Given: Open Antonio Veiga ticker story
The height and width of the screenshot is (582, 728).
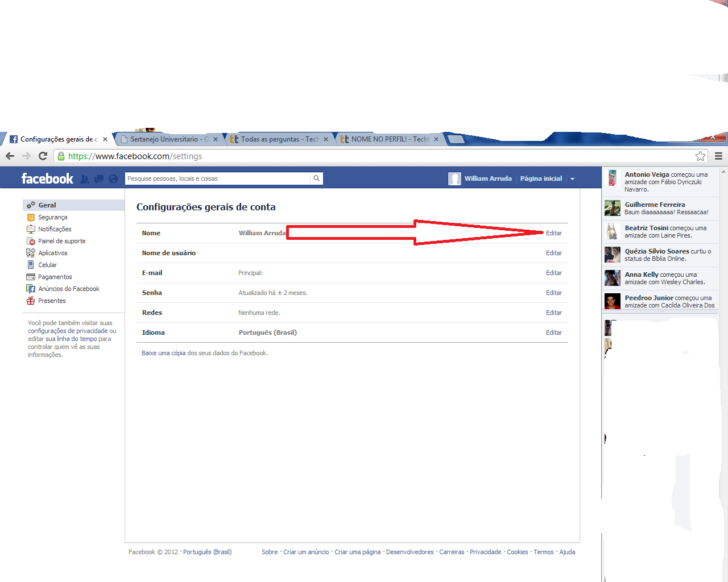Looking at the screenshot, I should tap(660, 182).
